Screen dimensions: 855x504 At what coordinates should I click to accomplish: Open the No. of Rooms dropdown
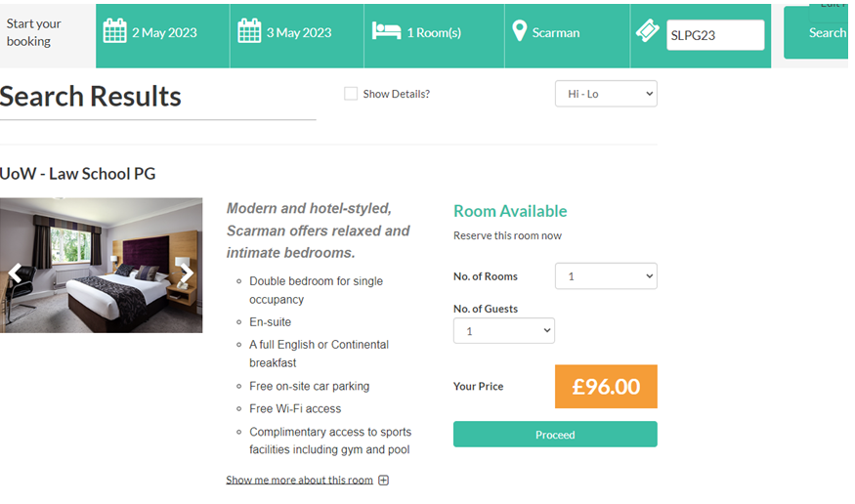606,276
